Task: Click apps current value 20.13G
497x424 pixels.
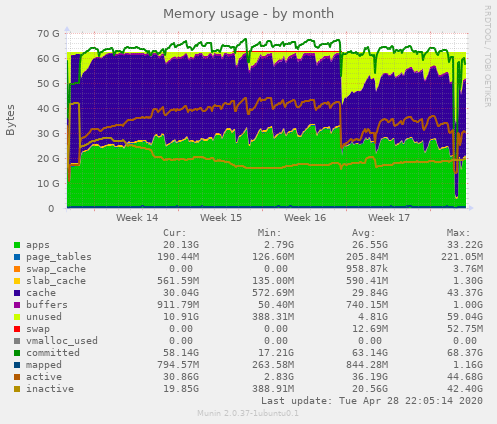Action: 181,245
